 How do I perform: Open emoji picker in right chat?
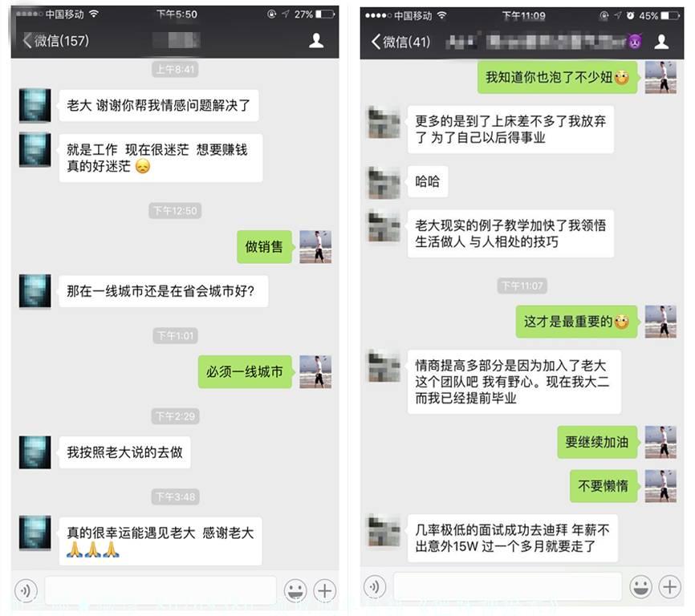(641, 587)
